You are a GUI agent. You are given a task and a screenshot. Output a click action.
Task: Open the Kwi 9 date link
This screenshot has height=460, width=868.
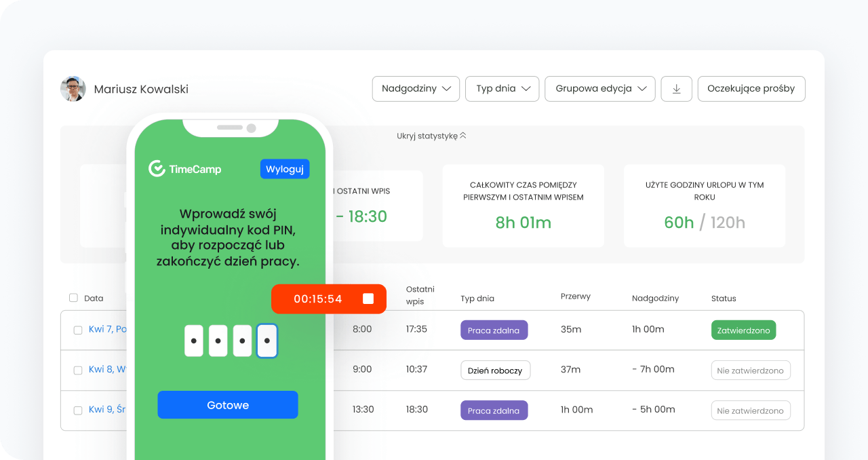click(x=108, y=409)
